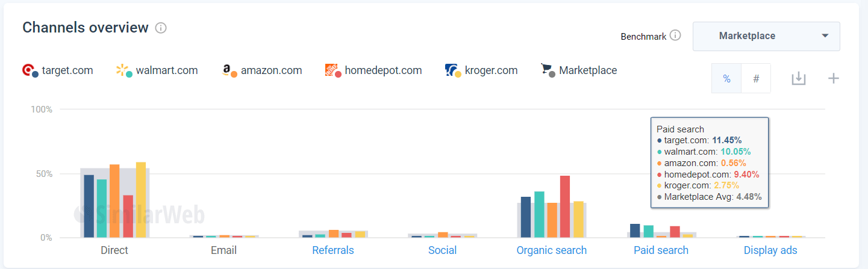The width and height of the screenshot is (868, 269).
Task: Click homedepot.com's Organic search bar
Action: point(565,206)
